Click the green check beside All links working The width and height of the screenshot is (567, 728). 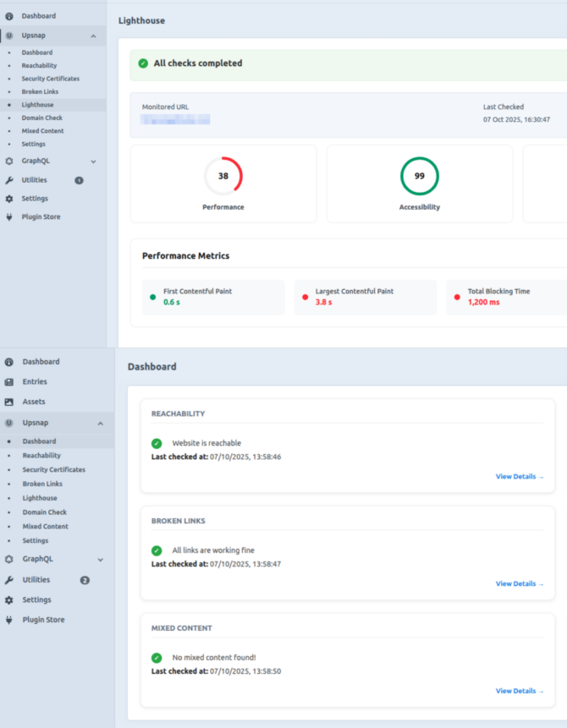(x=157, y=550)
